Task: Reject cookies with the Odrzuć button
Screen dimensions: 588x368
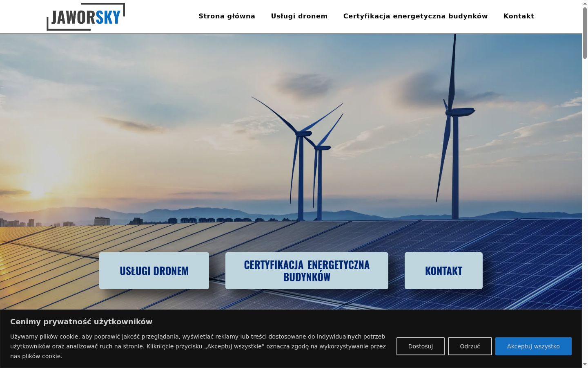Action: tap(470, 346)
